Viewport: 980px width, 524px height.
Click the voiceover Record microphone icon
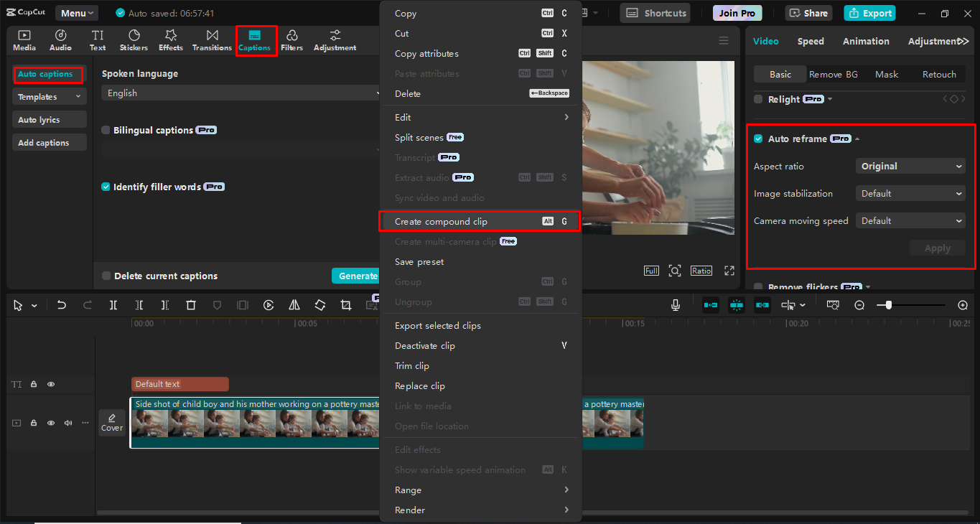pyautogui.click(x=675, y=304)
